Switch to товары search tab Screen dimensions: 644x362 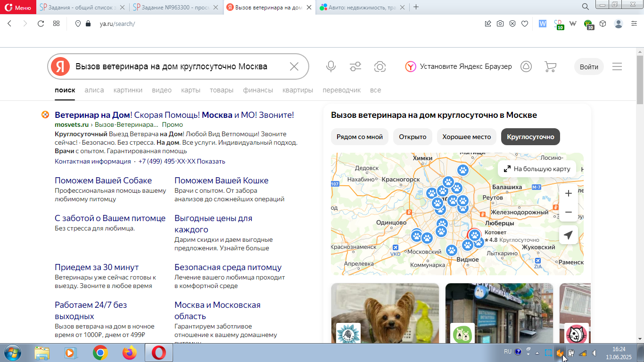point(222,90)
